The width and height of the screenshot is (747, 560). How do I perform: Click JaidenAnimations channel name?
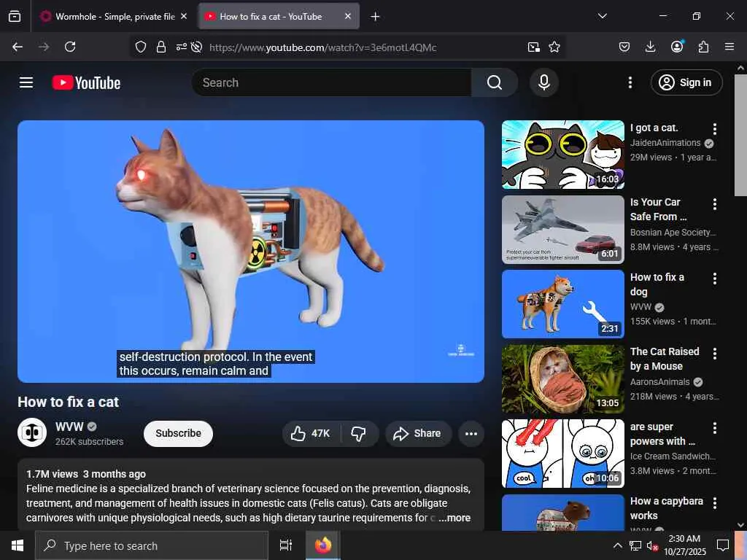click(x=665, y=143)
